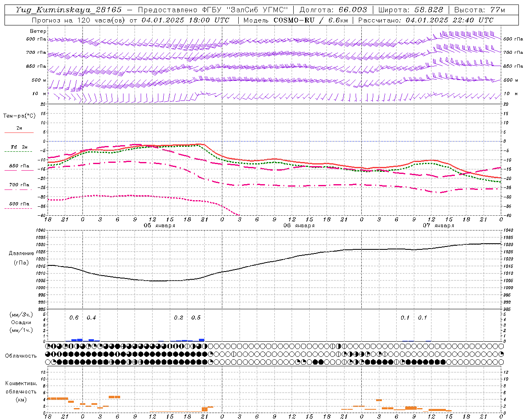Click the (мм/1ч.) unit label
Image resolution: width=525 pixels, height=420 pixels.
[21, 330]
